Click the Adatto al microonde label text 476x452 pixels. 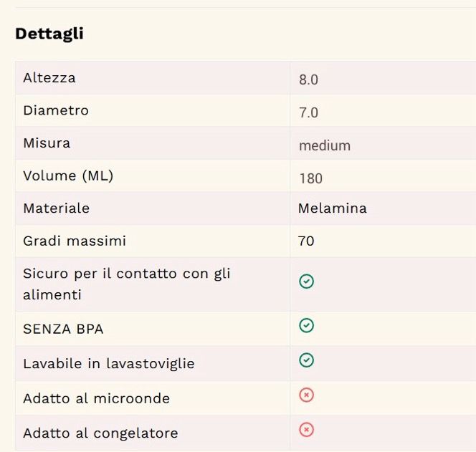(96, 398)
